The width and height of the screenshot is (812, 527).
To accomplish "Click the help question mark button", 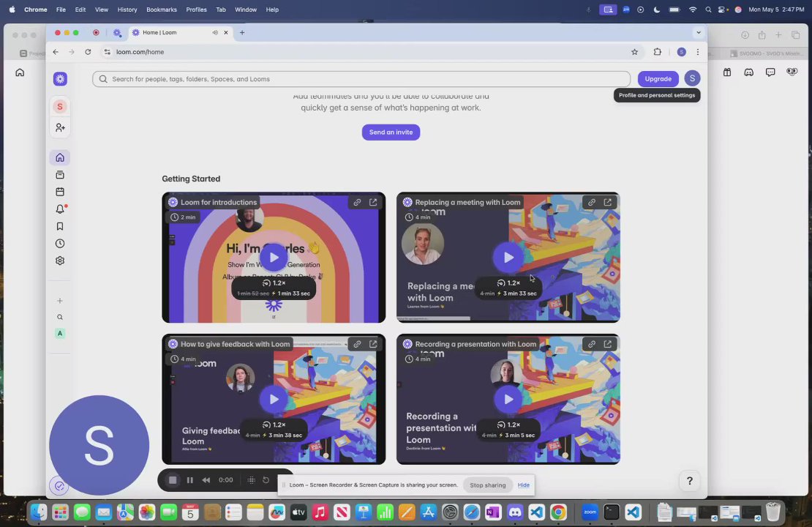I will point(689,481).
